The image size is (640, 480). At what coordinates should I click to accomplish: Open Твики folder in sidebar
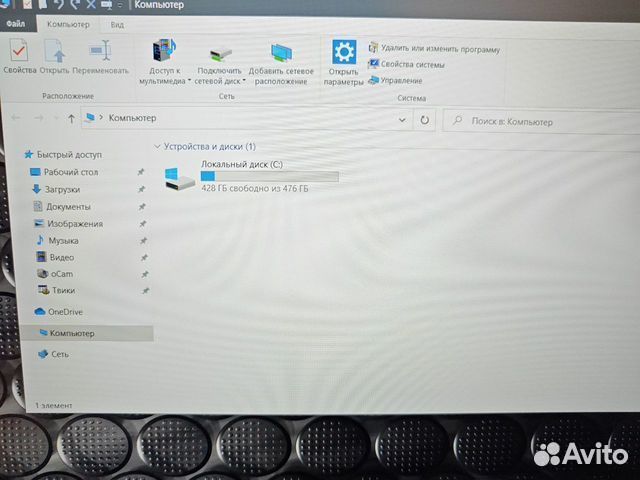(x=56, y=290)
